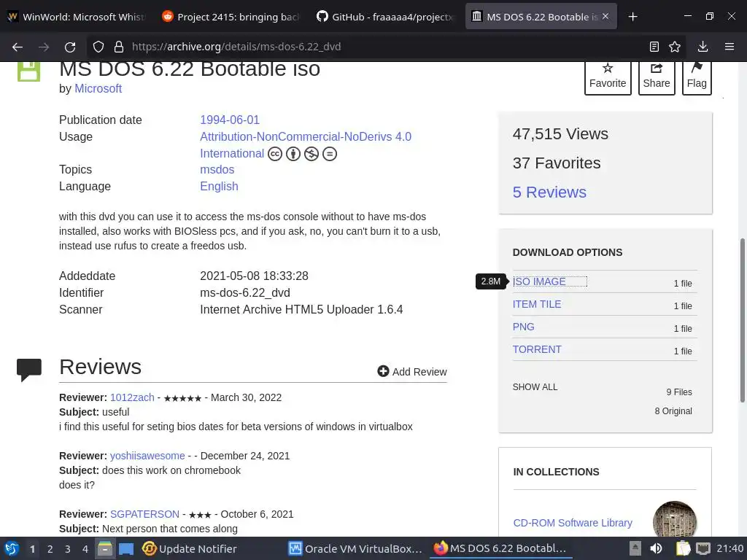Open reviewer 1012zach's profile
This screenshot has width=747, height=560.
pyautogui.click(x=132, y=397)
